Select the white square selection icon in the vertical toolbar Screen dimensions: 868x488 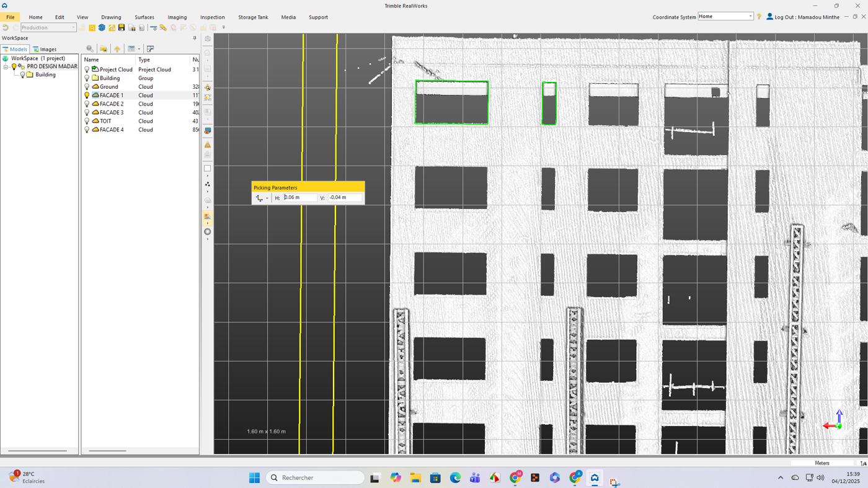(x=206, y=167)
